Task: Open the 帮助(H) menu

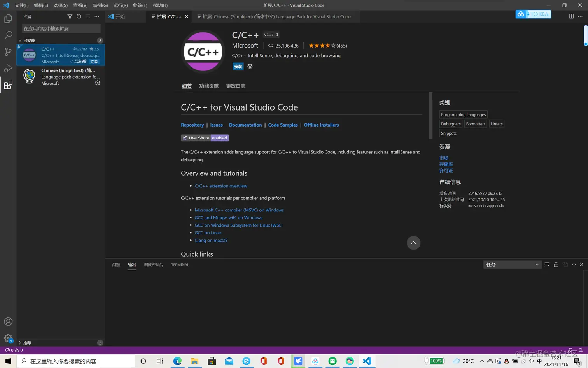Action: click(x=160, y=5)
